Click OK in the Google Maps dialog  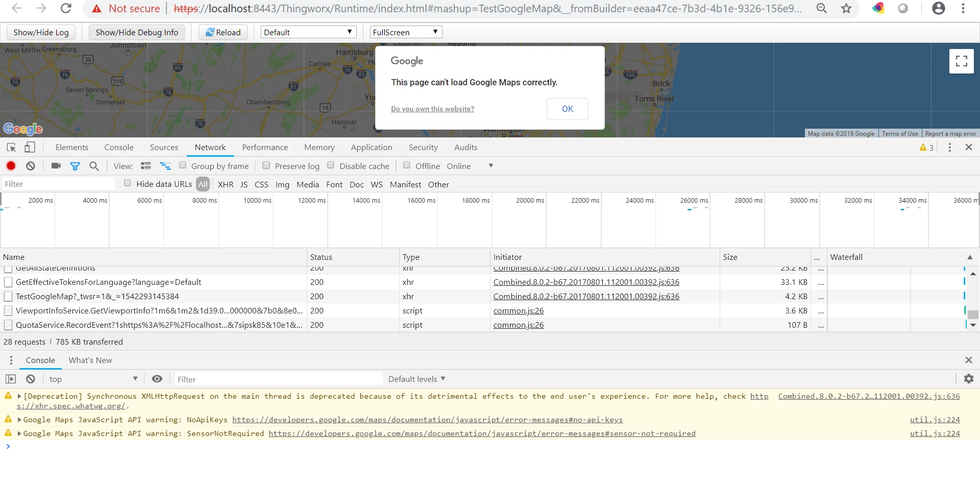coord(568,109)
